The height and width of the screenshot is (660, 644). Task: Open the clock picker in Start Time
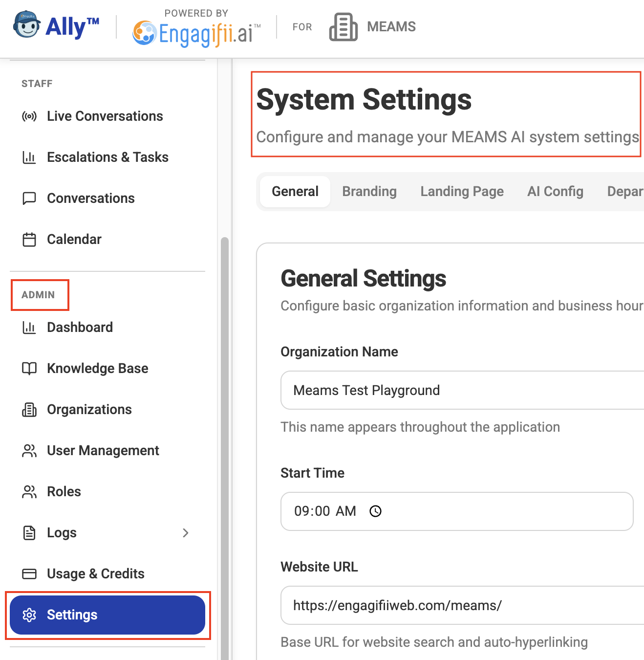375,511
